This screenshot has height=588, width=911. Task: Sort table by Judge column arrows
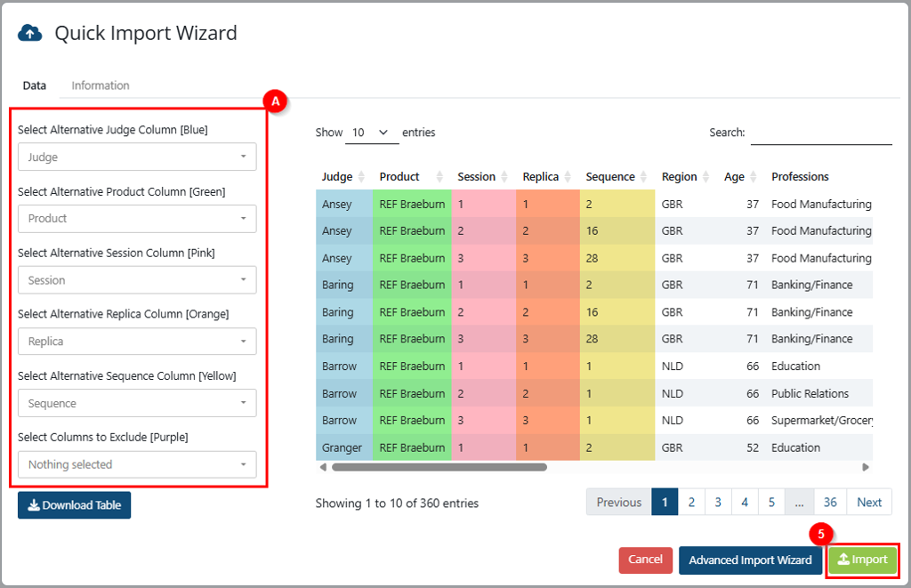click(x=361, y=177)
